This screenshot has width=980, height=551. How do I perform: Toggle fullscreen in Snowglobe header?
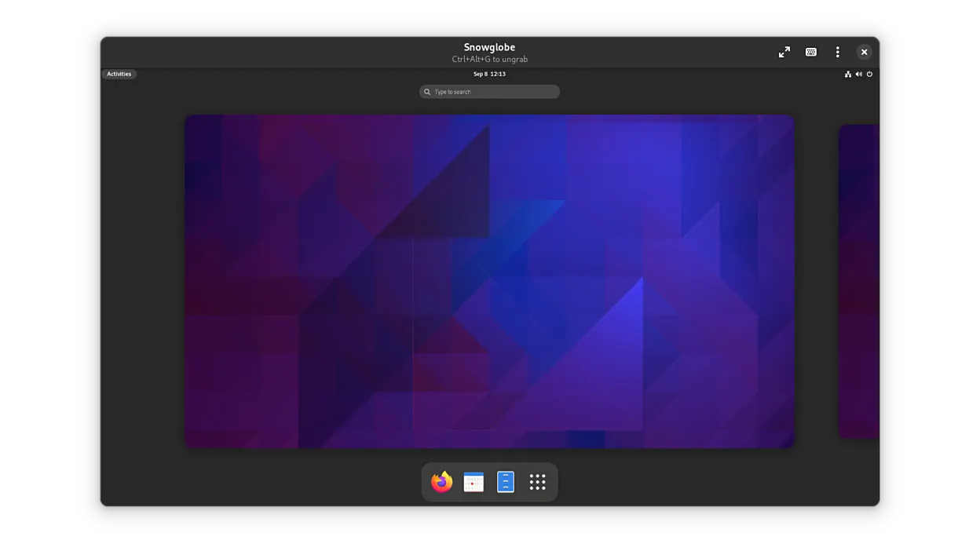tap(784, 52)
